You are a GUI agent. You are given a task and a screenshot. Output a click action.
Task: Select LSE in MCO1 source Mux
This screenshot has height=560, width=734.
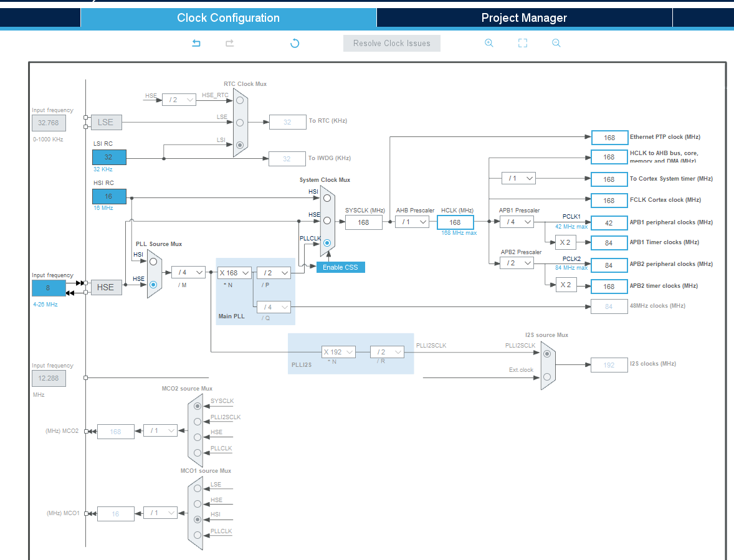[x=198, y=488]
